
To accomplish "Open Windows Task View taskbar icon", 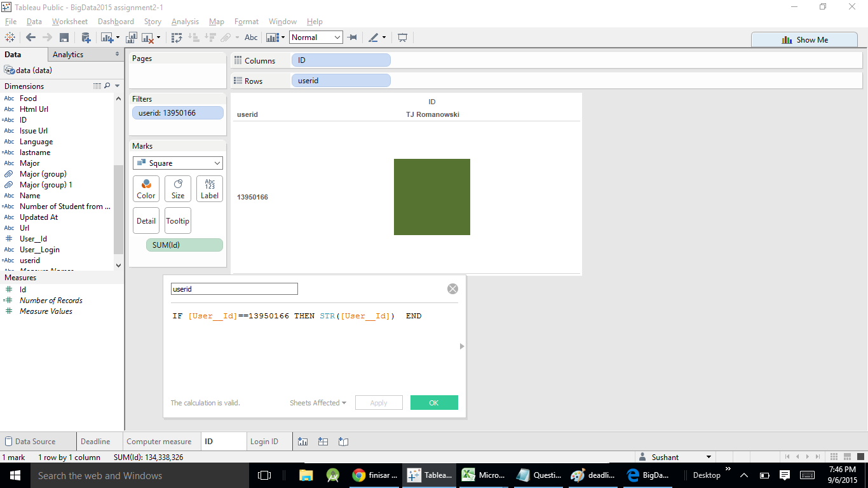I will click(264, 475).
